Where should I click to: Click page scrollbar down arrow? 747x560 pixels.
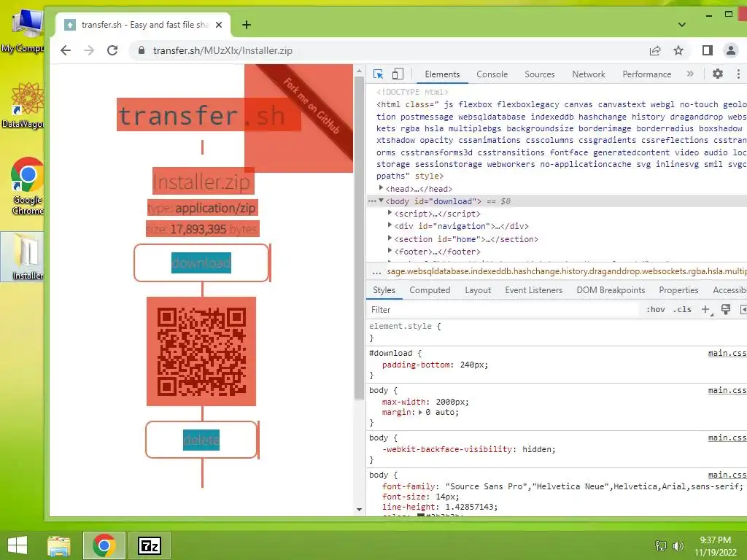[x=359, y=510]
